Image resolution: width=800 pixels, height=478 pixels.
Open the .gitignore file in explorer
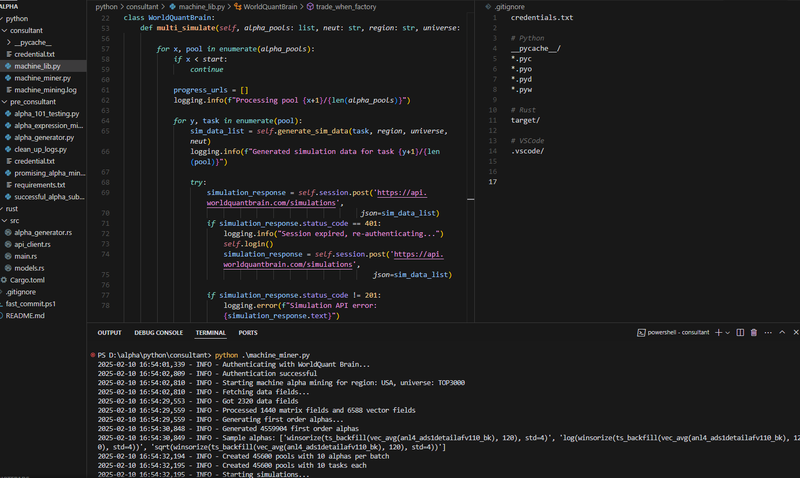20,292
